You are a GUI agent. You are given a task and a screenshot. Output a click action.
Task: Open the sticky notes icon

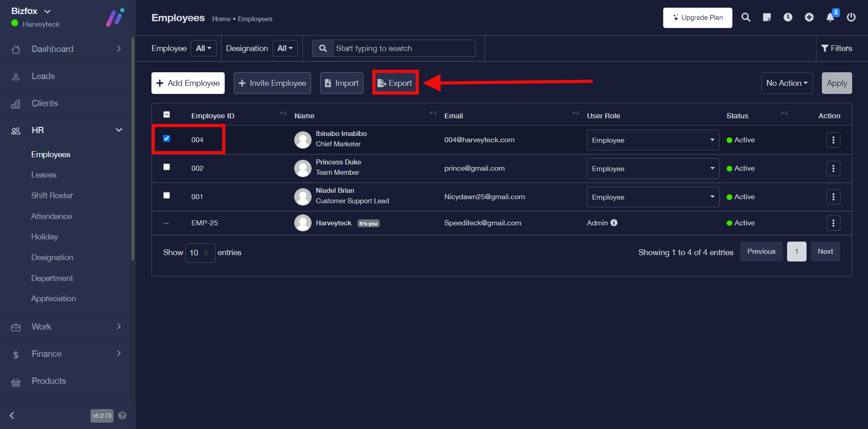click(x=767, y=18)
